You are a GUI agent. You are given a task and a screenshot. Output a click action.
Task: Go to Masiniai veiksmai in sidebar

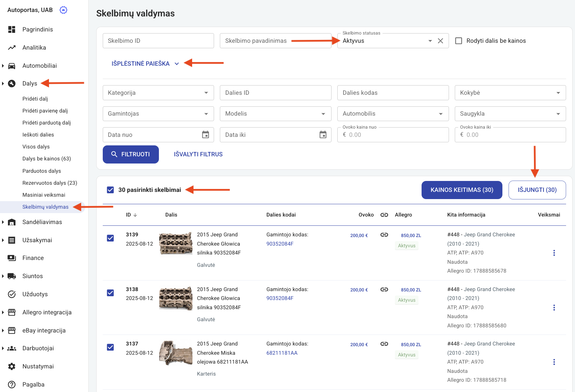(x=44, y=195)
